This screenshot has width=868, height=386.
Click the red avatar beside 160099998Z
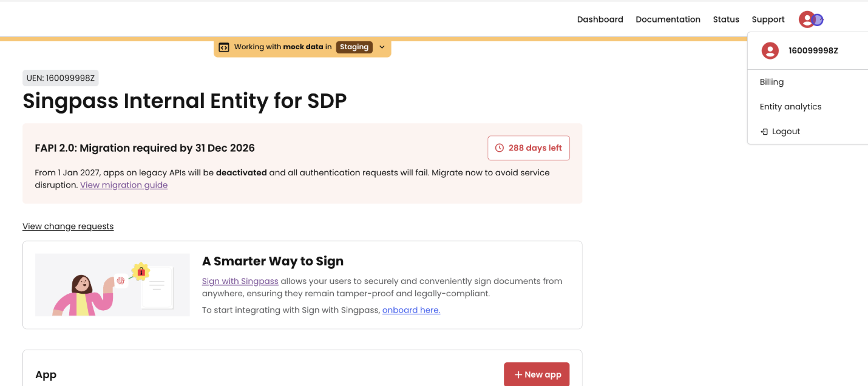(x=770, y=51)
